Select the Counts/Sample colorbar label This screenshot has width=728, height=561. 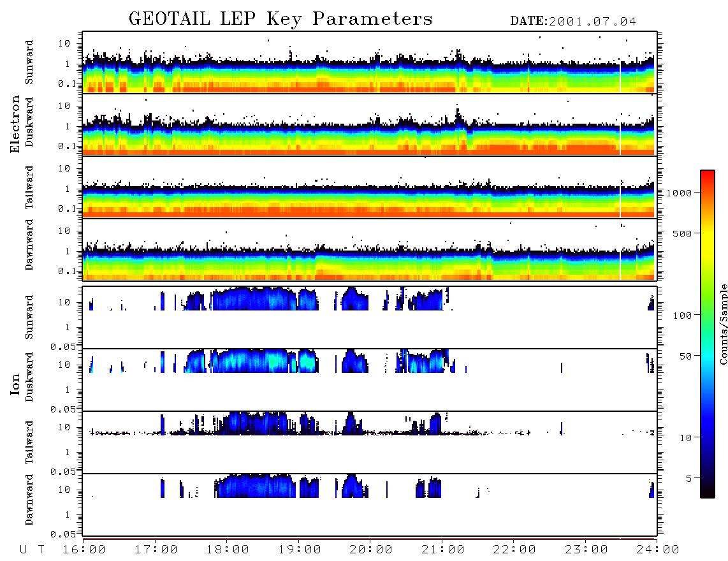point(723,324)
